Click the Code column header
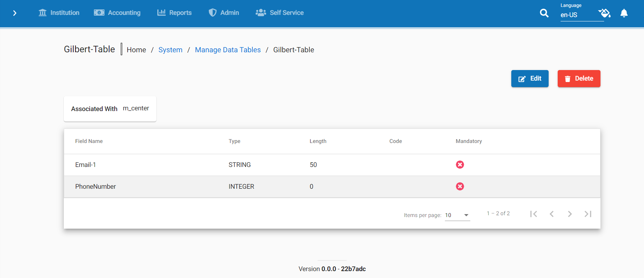Image resolution: width=644 pixels, height=278 pixels. (396, 141)
